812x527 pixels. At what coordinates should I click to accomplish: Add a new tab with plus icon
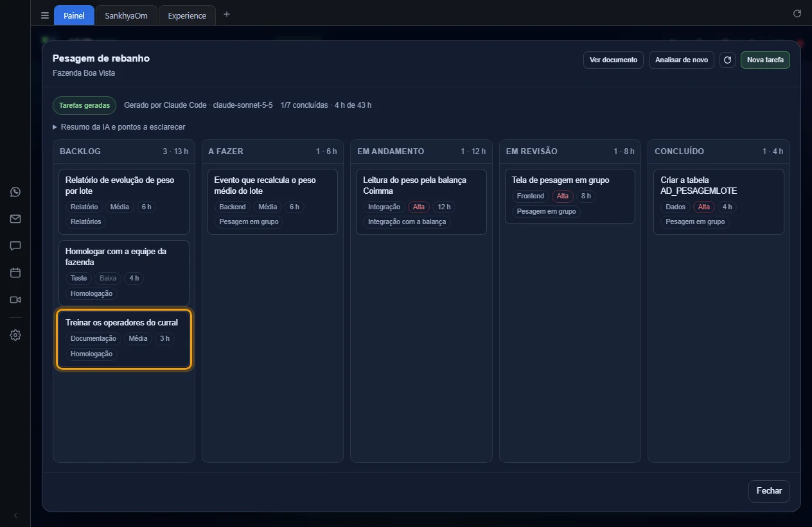pyautogui.click(x=227, y=14)
